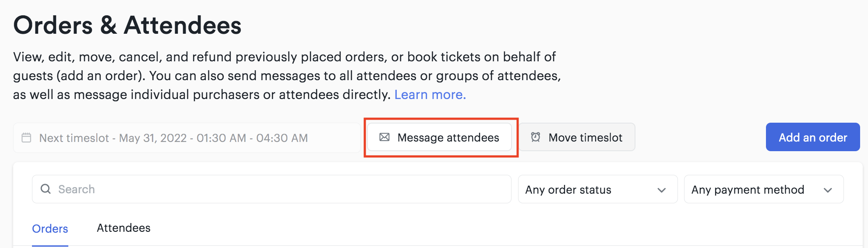Click the calendar icon in timeslot selector
Screen dimensions: 868x248
(26, 138)
